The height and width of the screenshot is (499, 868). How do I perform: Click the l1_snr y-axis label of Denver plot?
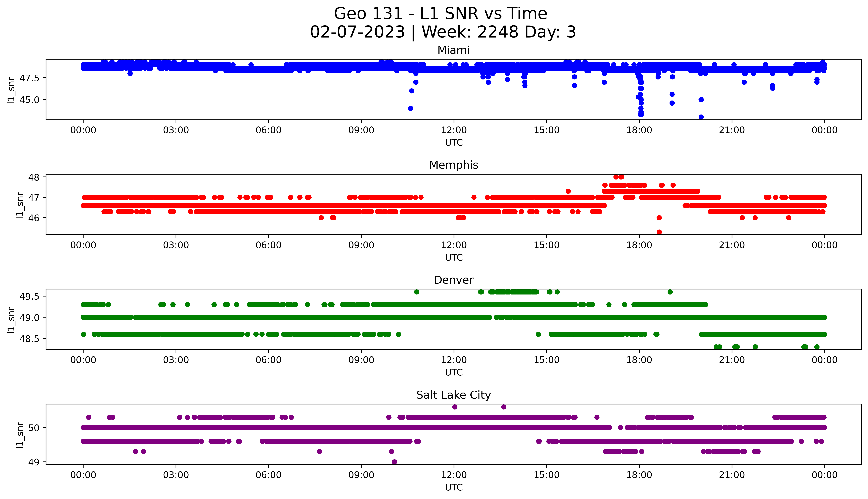(x=11, y=320)
